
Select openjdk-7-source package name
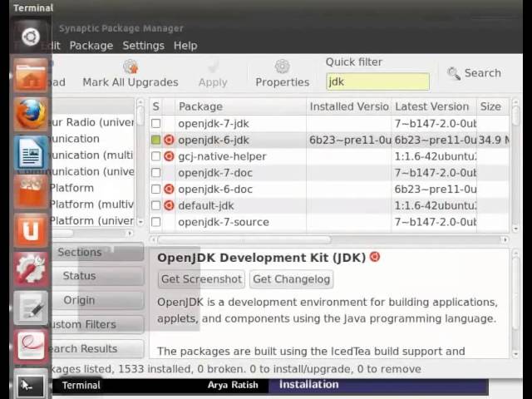click(224, 222)
